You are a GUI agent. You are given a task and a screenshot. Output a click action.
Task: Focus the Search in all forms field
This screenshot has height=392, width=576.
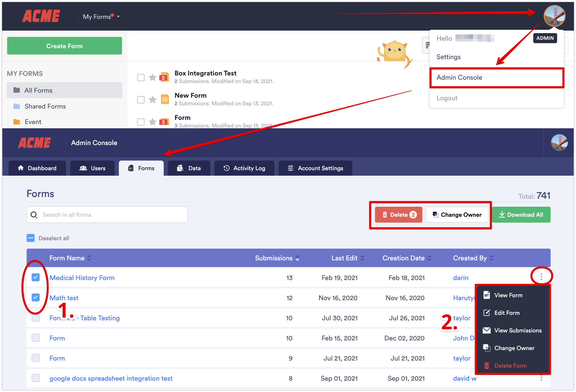pyautogui.click(x=107, y=215)
